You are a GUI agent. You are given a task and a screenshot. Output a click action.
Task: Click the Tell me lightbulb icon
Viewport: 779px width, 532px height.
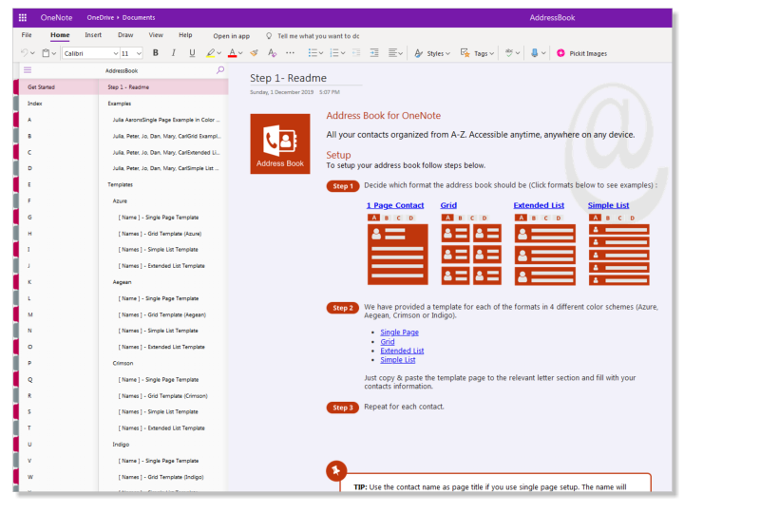pyautogui.click(x=269, y=36)
